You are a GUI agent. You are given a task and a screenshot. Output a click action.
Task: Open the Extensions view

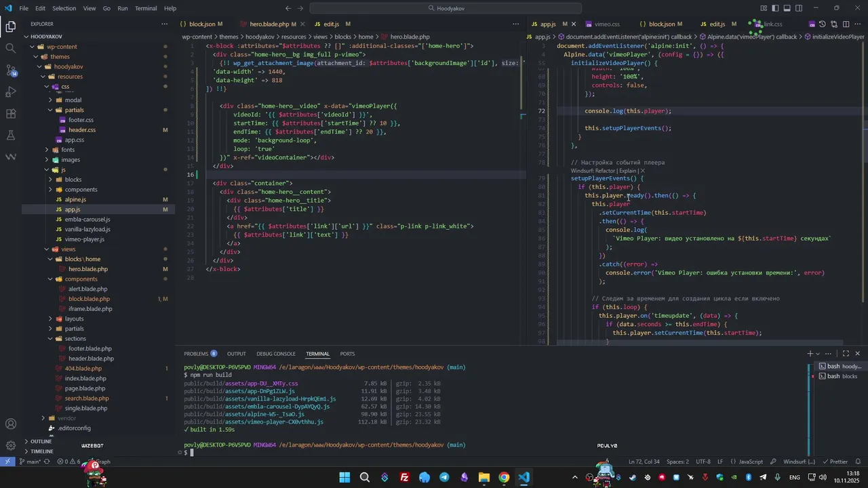[x=10, y=113]
